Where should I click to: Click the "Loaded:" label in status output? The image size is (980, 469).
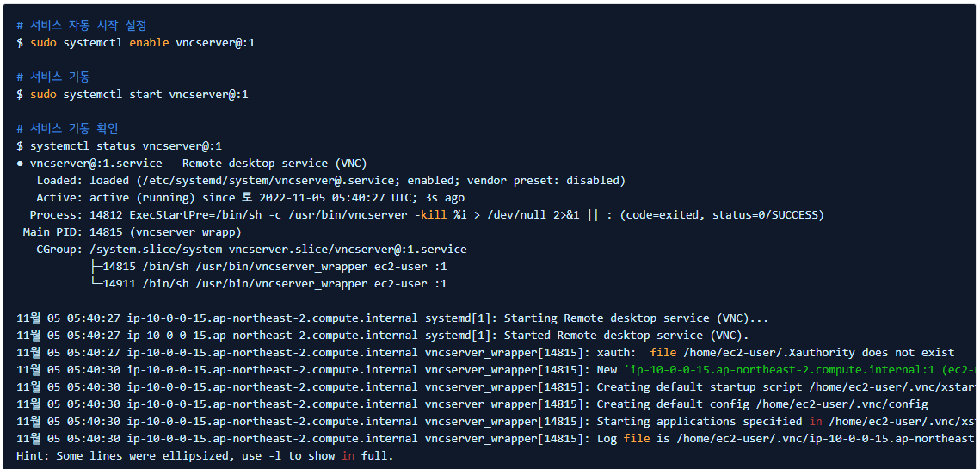tap(59, 180)
